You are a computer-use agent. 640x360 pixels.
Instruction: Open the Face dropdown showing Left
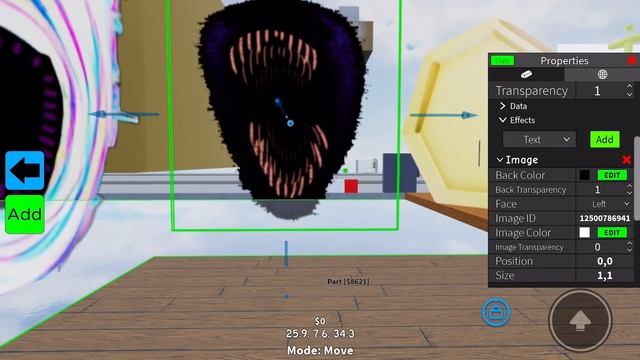604,204
